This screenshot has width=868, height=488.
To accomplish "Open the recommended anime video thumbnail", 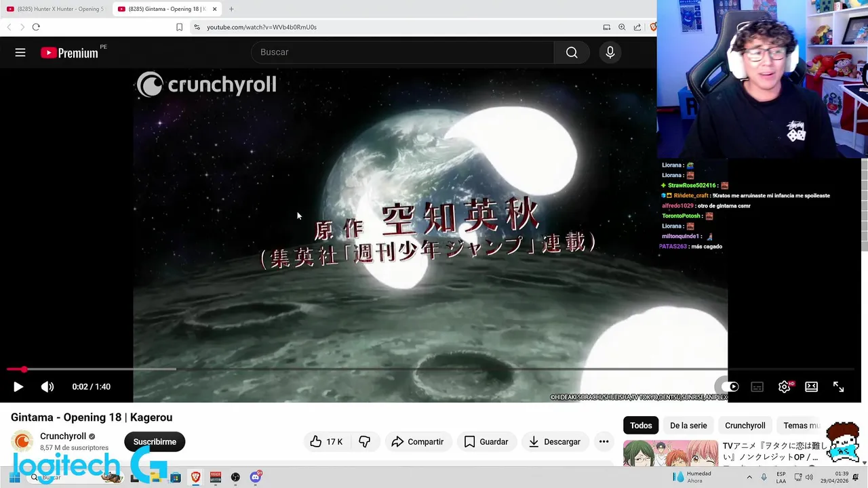I will pyautogui.click(x=671, y=453).
